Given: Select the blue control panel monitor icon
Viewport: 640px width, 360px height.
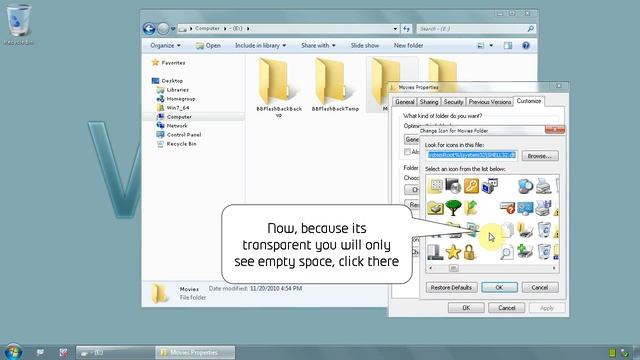Looking at the screenshot, I should 525,208.
